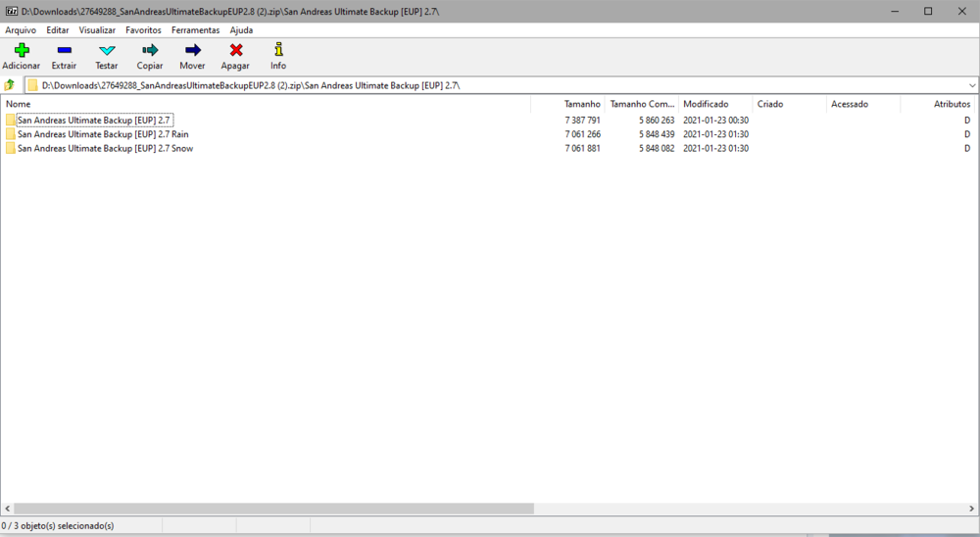980x537 pixels.
Task: Minimize the 7-Zip window
Action: pyautogui.click(x=895, y=11)
